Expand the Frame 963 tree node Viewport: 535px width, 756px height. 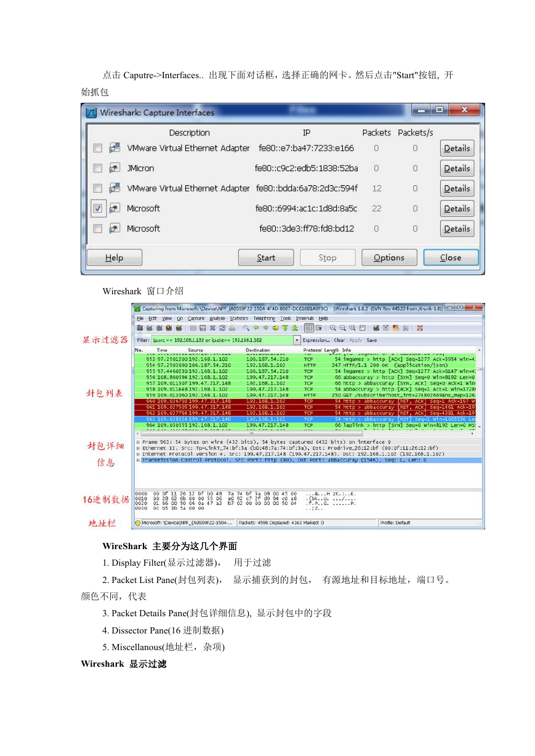coord(138,442)
